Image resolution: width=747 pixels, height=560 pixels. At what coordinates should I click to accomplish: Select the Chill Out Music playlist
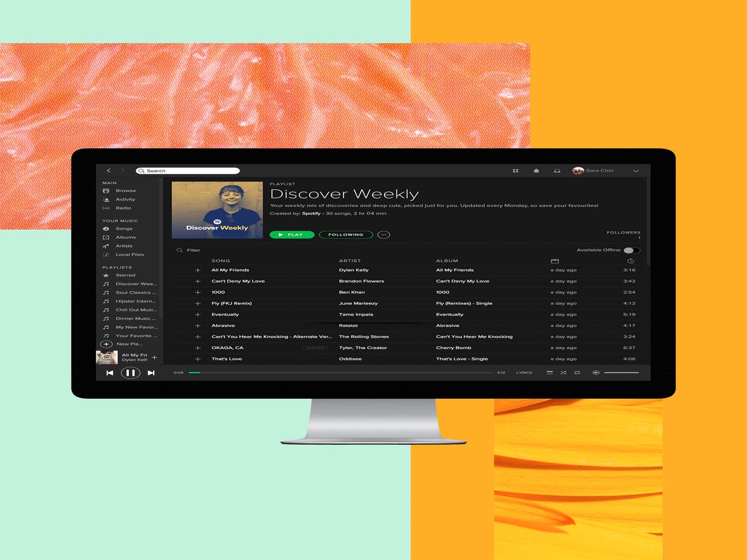coord(136,310)
